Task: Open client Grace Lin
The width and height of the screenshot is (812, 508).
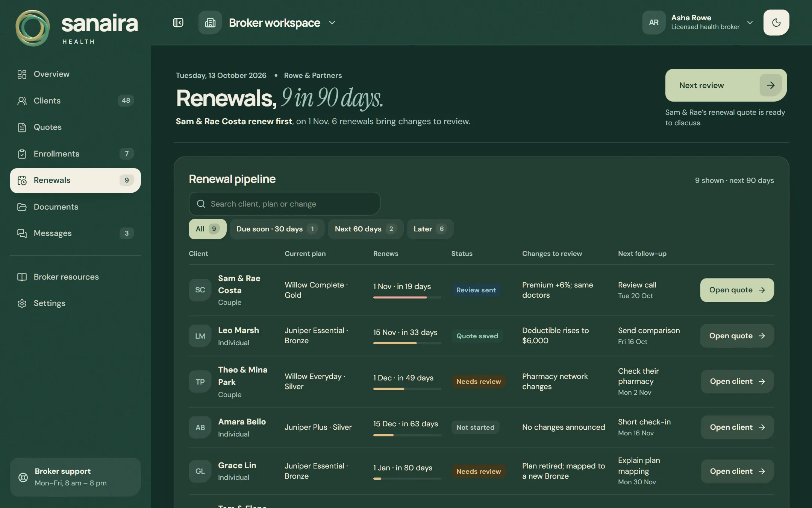Action: pos(737,471)
